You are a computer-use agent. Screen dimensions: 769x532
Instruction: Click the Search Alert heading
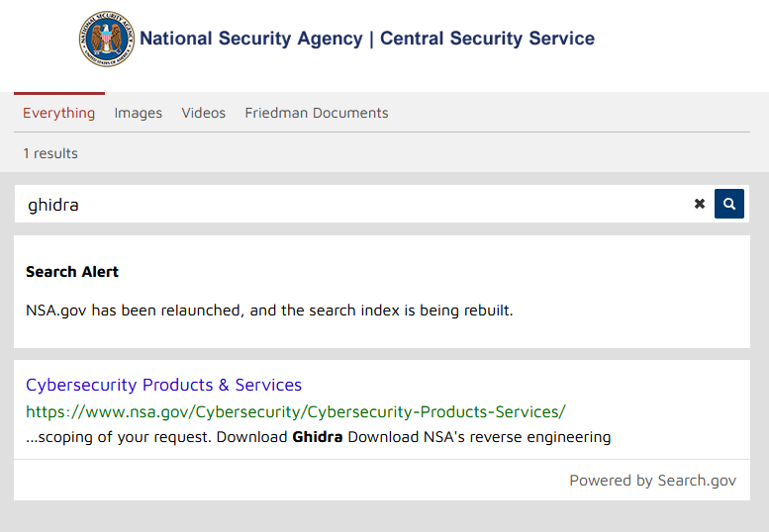coord(72,272)
